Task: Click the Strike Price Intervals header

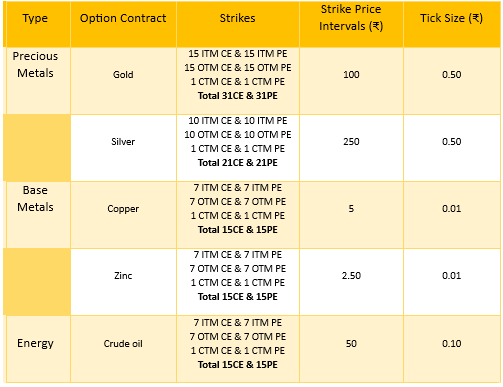Action: pyautogui.click(x=351, y=18)
